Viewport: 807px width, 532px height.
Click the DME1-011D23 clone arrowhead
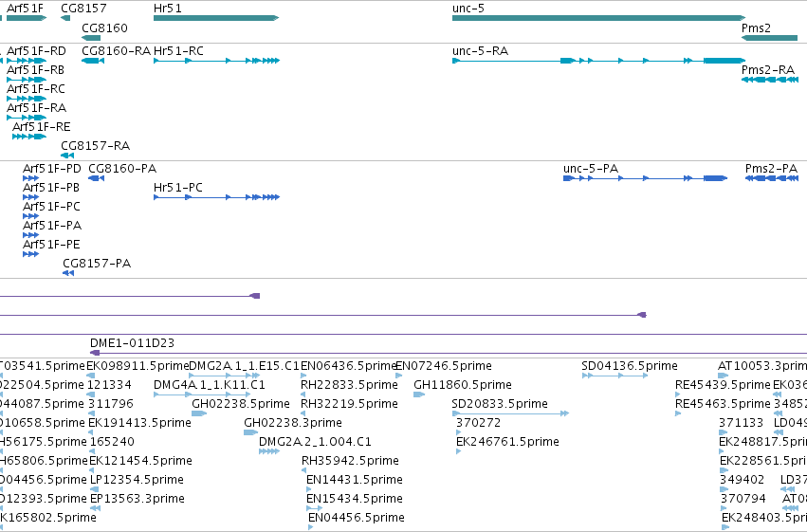(x=95, y=353)
